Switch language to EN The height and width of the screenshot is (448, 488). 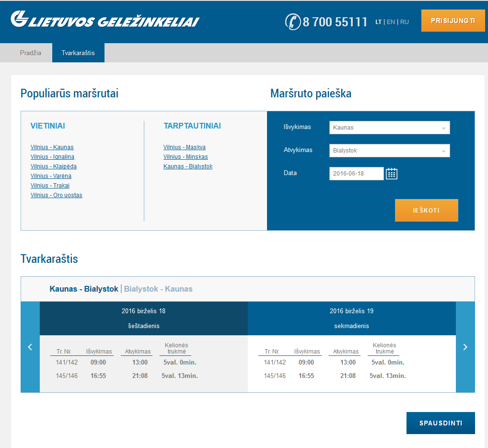(x=391, y=22)
